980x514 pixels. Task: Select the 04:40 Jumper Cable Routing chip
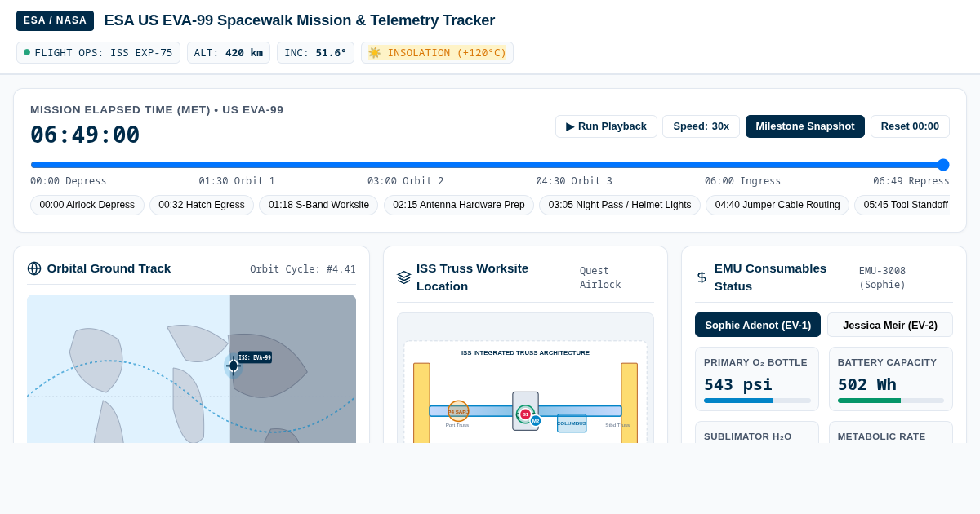coord(777,206)
